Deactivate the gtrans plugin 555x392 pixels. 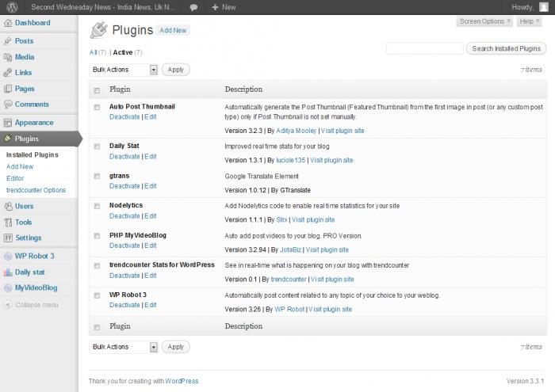[x=124, y=186]
